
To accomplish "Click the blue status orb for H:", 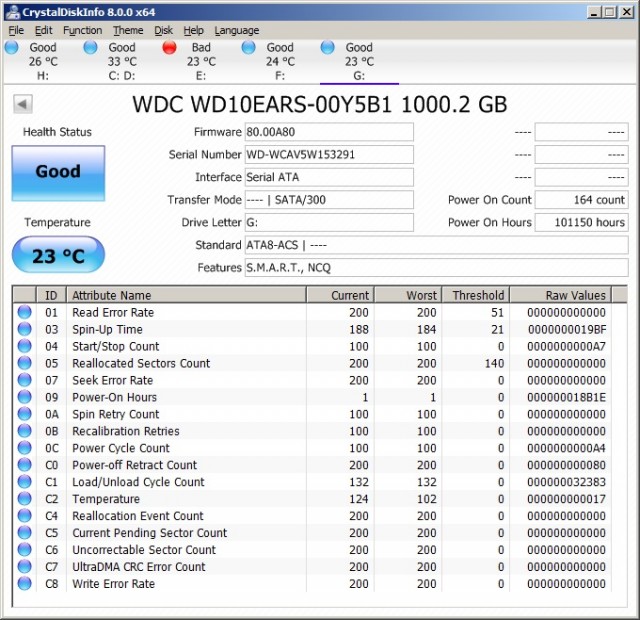I will click(x=11, y=47).
